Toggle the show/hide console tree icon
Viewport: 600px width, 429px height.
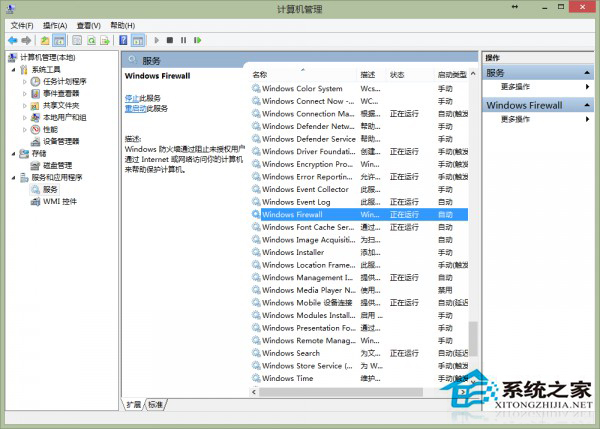(59, 40)
